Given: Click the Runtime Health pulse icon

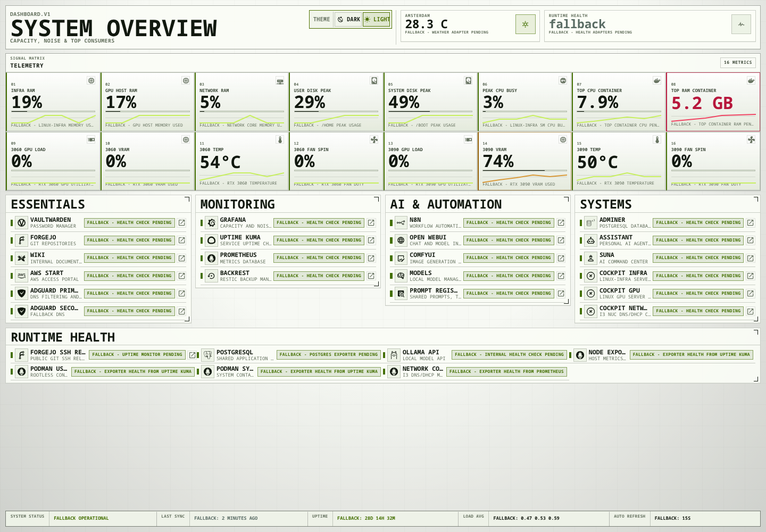Looking at the screenshot, I should click(x=741, y=24).
